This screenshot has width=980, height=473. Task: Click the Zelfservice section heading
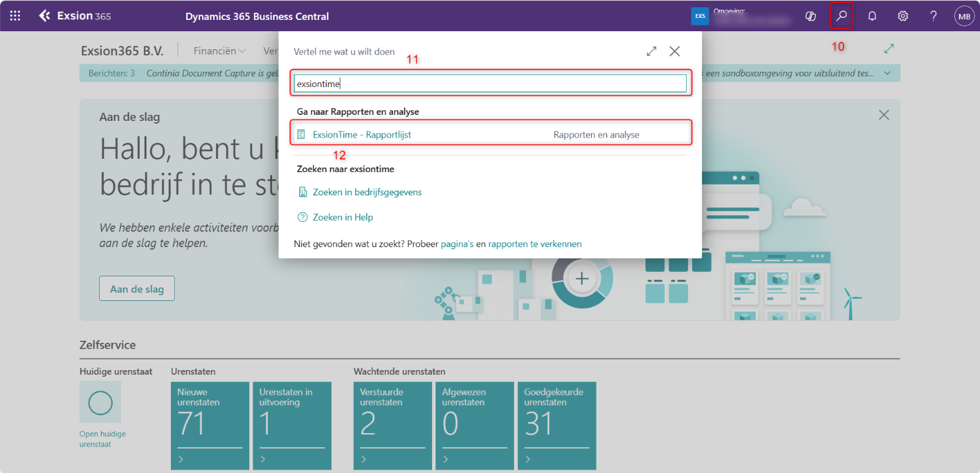tap(108, 345)
